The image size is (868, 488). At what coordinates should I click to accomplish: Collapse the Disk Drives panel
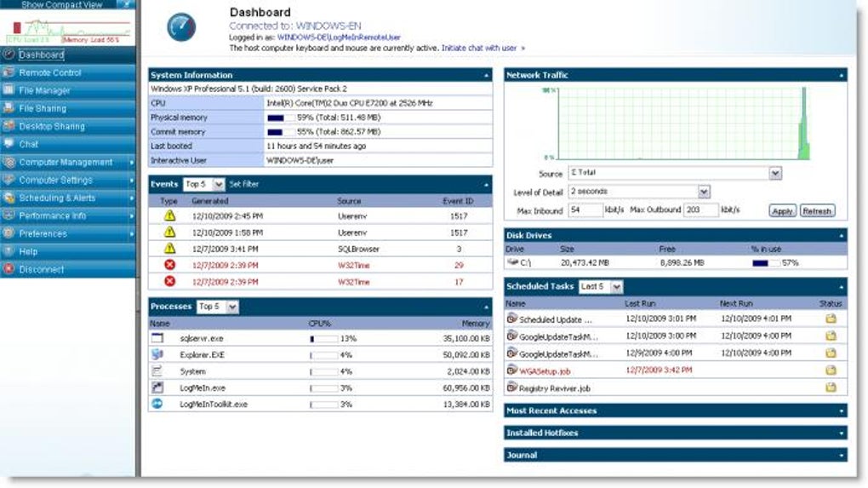[842, 236]
